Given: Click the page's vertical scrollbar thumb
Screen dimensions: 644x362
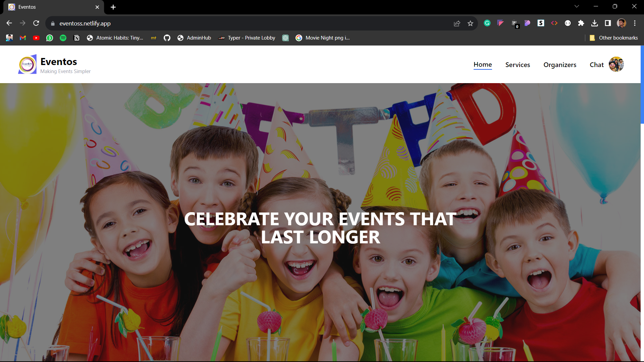Looking at the screenshot, I should pos(642,85).
